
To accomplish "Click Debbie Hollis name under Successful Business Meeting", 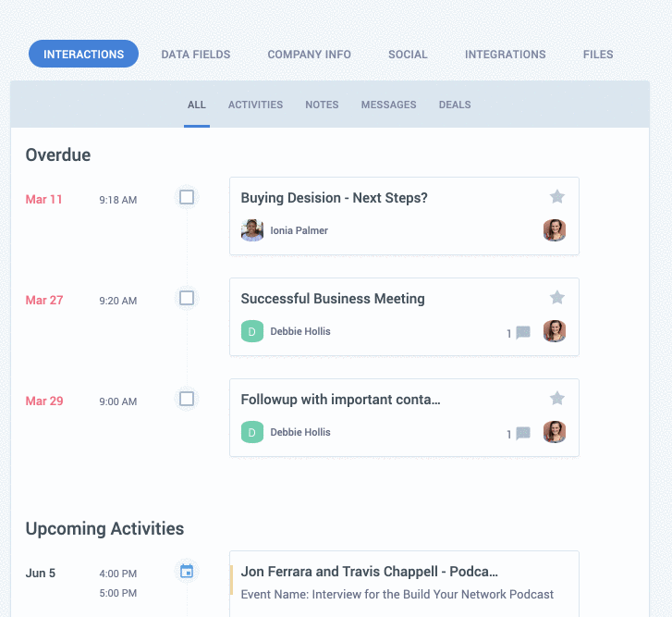I will click(300, 331).
